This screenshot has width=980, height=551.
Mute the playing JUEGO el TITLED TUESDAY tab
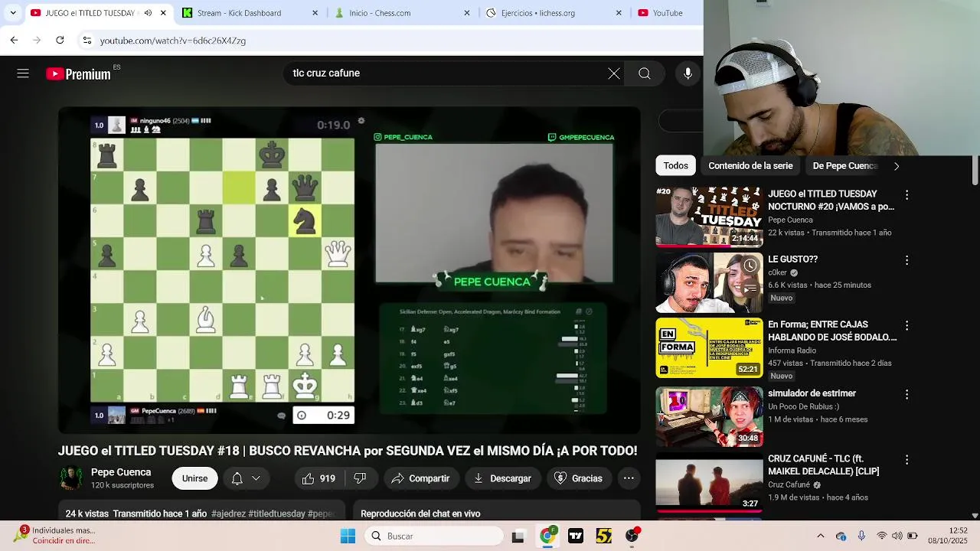pyautogui.click(x=148, y=13)
